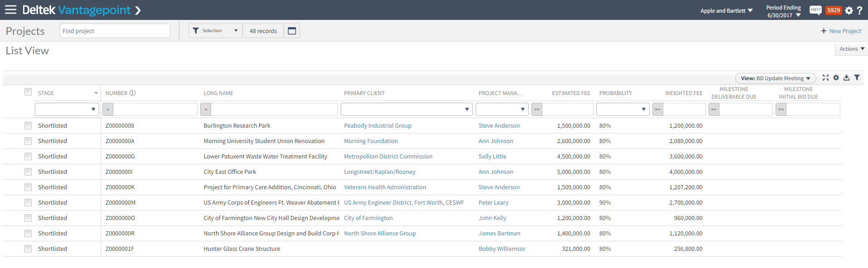Open the North Shore Alliance Group link

click(380, 233)
